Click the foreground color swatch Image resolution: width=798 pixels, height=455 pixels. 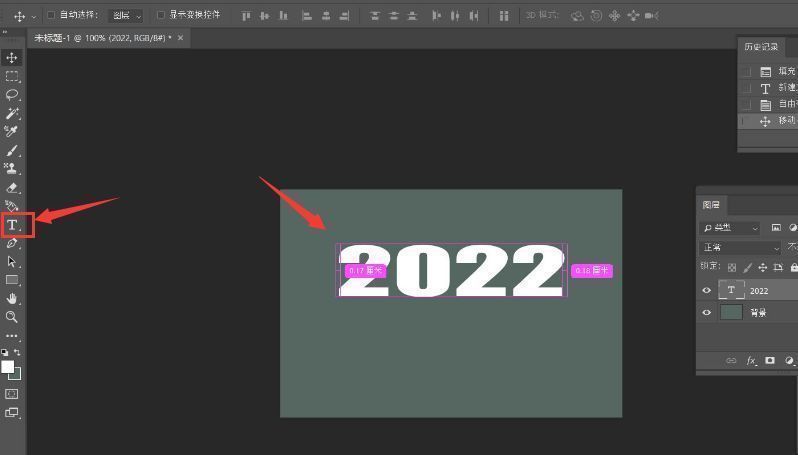click(8, 367)
